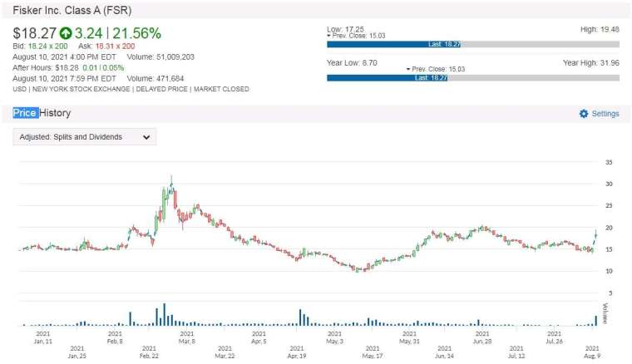Click the After Hours: $18.28 text
The image size is (632, 364).
(46, 67)
